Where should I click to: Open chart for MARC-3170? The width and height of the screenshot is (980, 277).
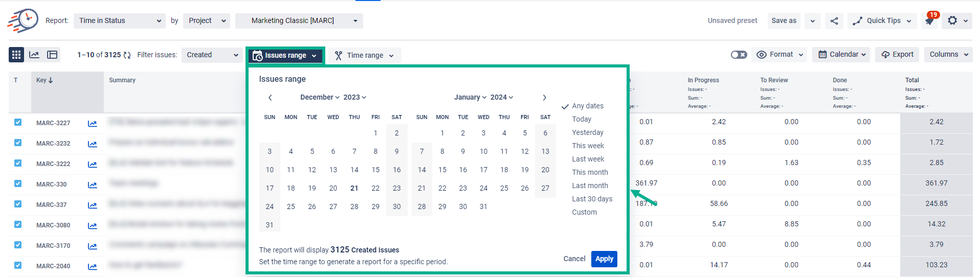(92, 246)
